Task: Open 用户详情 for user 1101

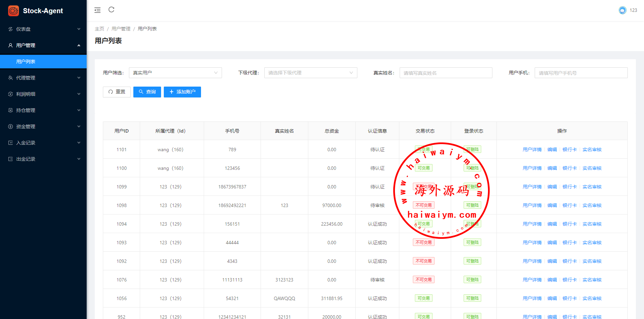Action: pos(532,150)
